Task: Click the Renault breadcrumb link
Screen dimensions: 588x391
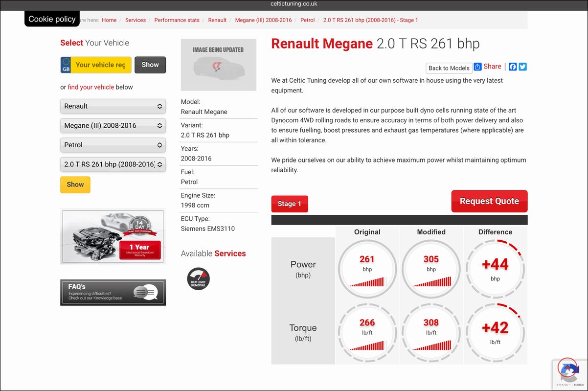Action: (x=217, y=20)
